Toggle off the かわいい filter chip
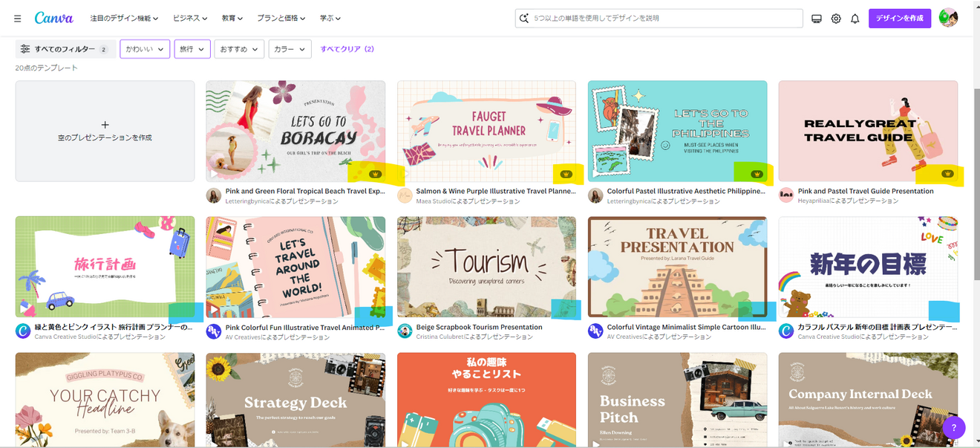Screen dimensions: 980x448 [144, 48]
